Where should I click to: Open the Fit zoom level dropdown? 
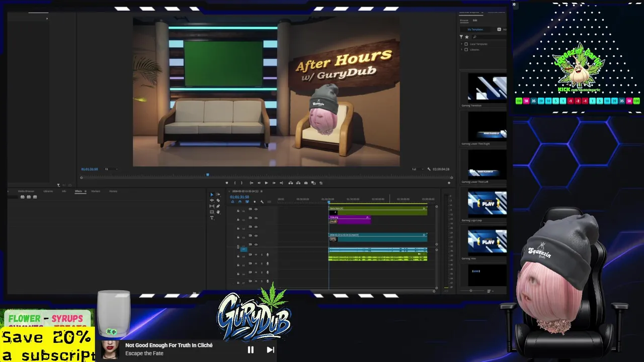point(111,169)
